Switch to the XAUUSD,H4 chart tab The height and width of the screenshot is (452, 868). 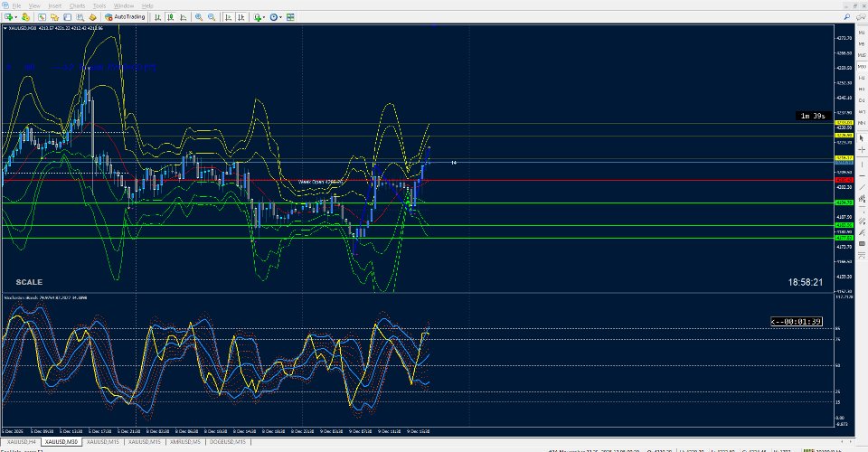tap(21, 442)
